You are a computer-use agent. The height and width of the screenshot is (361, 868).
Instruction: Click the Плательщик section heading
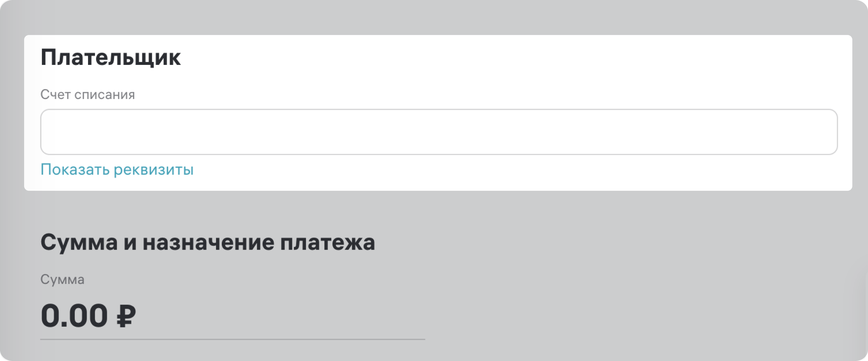111,58
